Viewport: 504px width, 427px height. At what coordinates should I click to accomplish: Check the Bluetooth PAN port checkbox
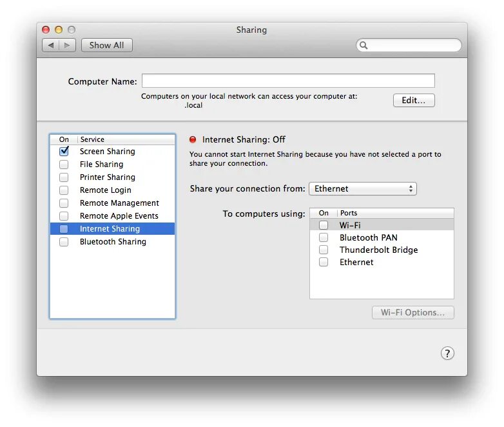[x=324, y=237]
